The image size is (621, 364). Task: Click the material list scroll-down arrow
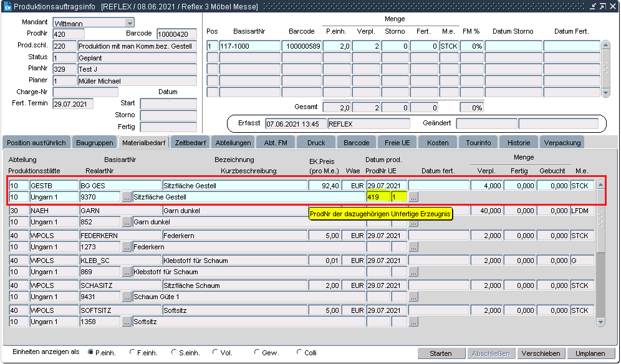(600, 322)
